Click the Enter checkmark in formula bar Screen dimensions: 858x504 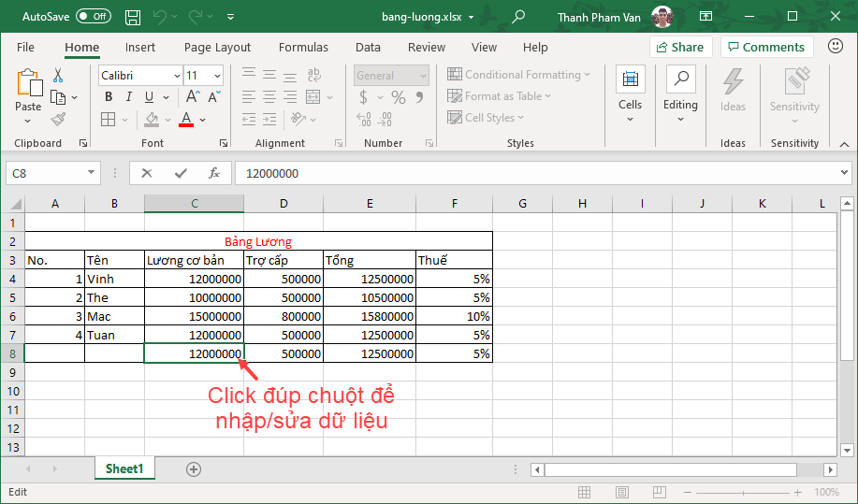tap(181, 173)
